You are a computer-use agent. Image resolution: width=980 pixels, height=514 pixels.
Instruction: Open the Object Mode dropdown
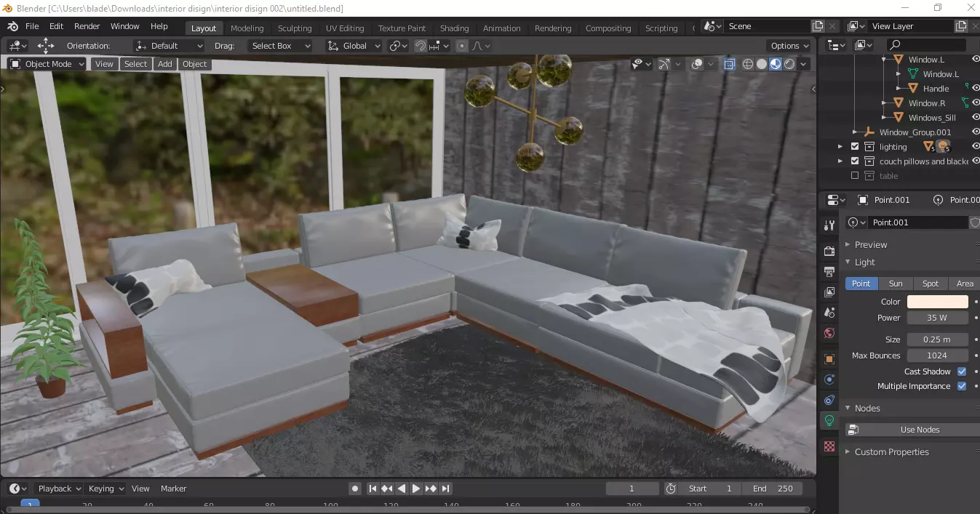(x=47, y=64)
